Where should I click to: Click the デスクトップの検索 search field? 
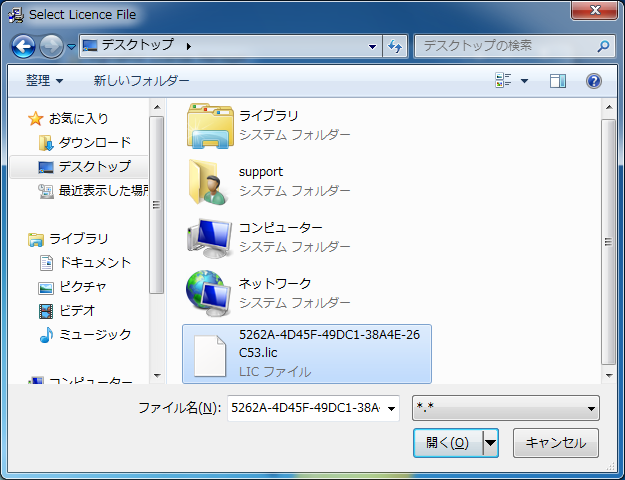point(506,46)
